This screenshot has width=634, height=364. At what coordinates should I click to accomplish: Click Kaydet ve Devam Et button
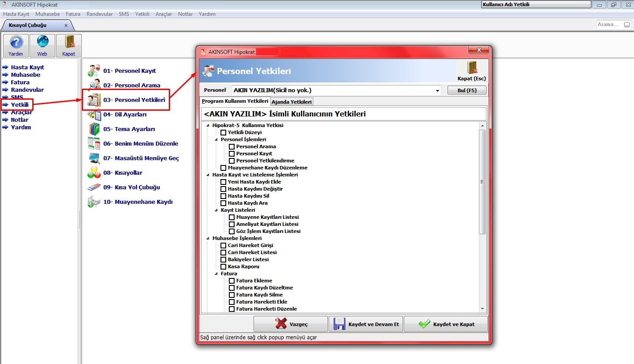tap(366, 324)
